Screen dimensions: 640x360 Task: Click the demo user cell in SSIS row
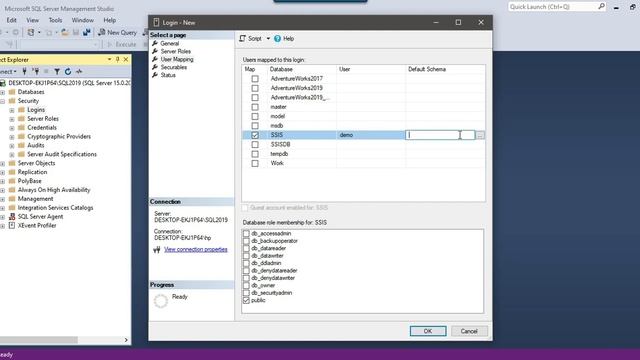pos(371,135)
